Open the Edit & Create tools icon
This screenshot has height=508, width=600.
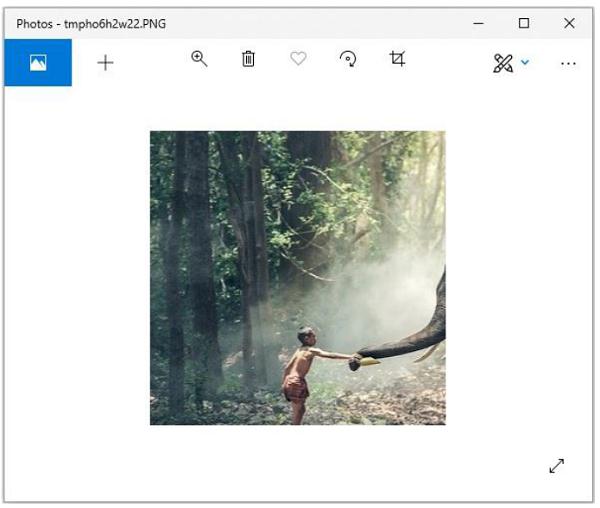[x=503, y=63]
